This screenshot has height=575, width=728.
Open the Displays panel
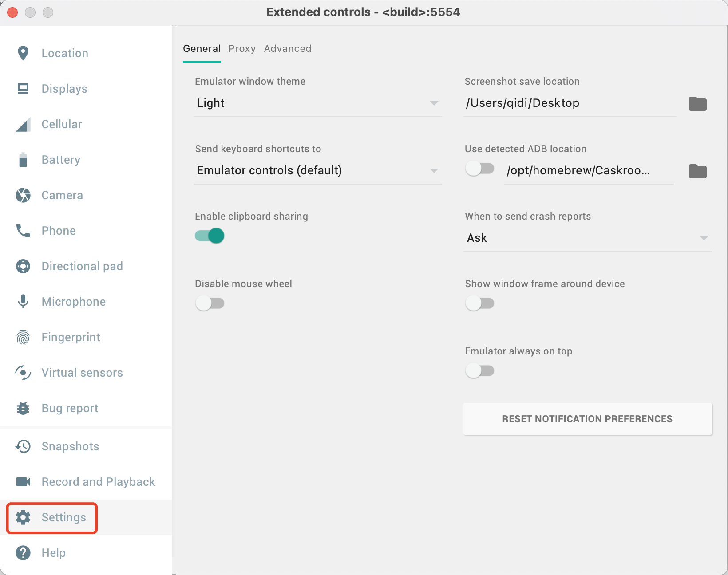click(86, 89)
